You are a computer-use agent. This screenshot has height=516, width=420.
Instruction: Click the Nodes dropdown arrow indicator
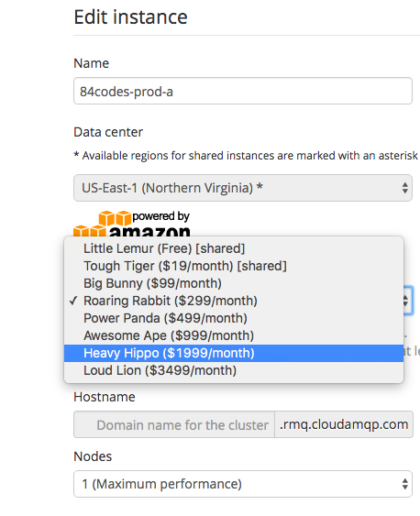tap(404, 484)
